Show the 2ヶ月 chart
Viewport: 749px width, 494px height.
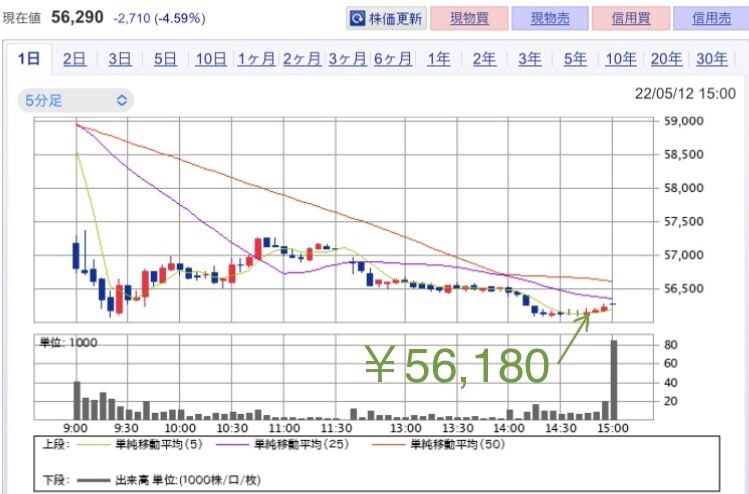pyautogui.click(x=302, y=59)
